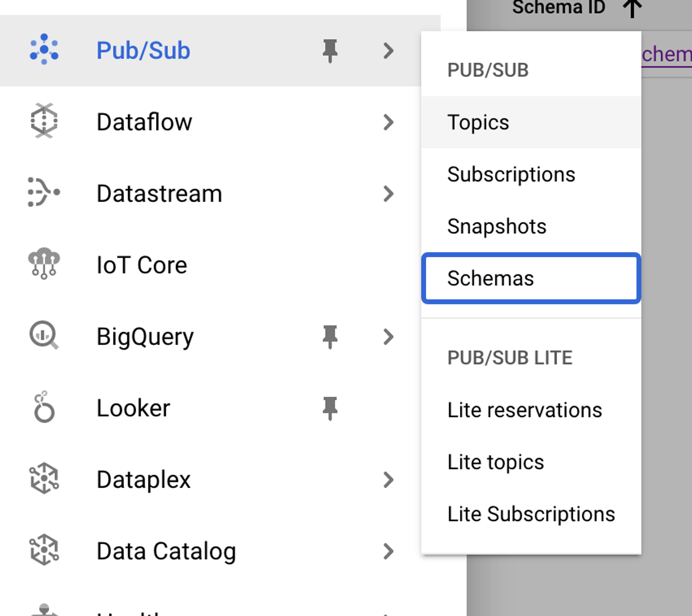This screenshot has height=616, width=692.
Task: Unpin BigQuery using its pushpin
Action: pos(329,337)
